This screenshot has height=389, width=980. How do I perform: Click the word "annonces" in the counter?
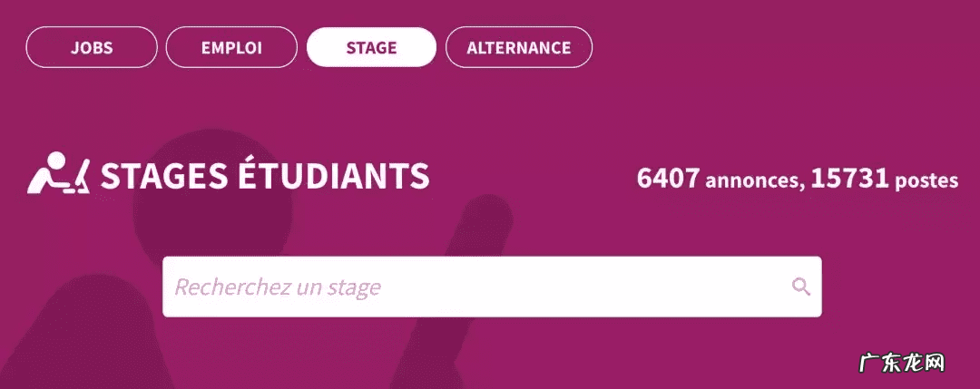pyautogui.click(x=755, y=180)
